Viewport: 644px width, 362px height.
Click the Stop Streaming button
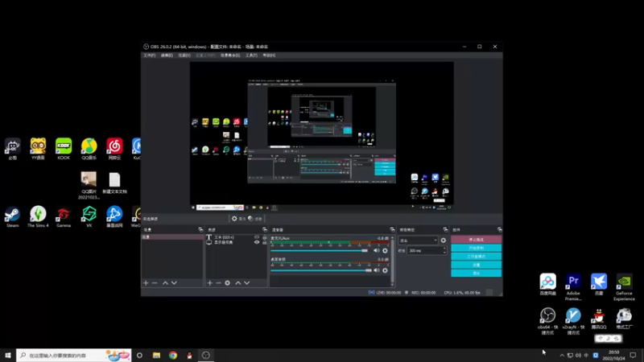[x=476, y=239]
